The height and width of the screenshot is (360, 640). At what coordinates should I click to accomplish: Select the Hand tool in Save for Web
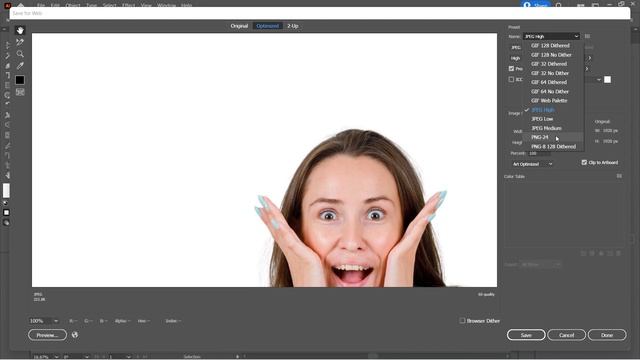coord(20,31)
